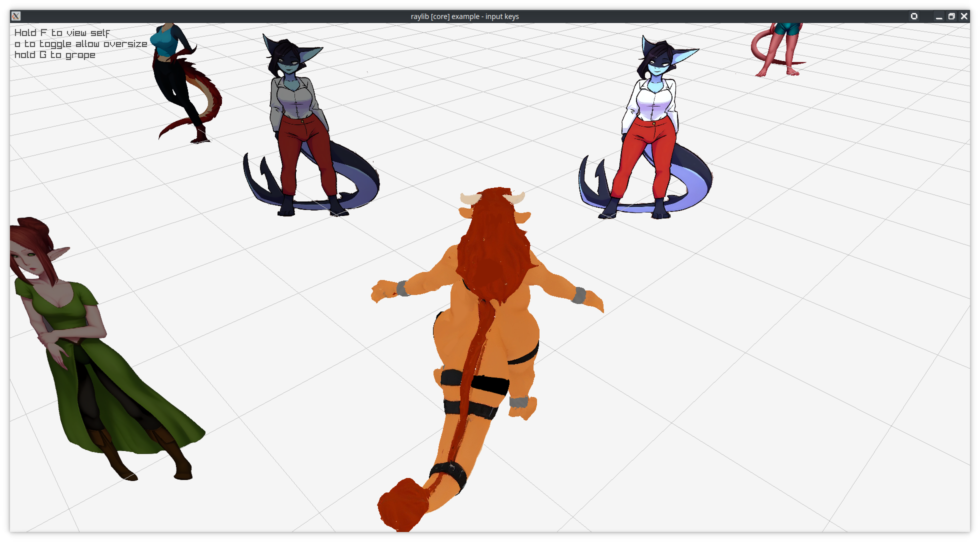Click the X11 application icon in title bar
This screenshot has height=542, width=980.
(16, 16)
